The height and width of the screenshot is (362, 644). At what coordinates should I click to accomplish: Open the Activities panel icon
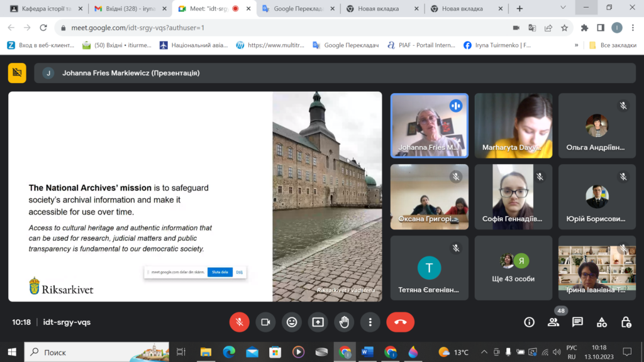coord(602,322)
